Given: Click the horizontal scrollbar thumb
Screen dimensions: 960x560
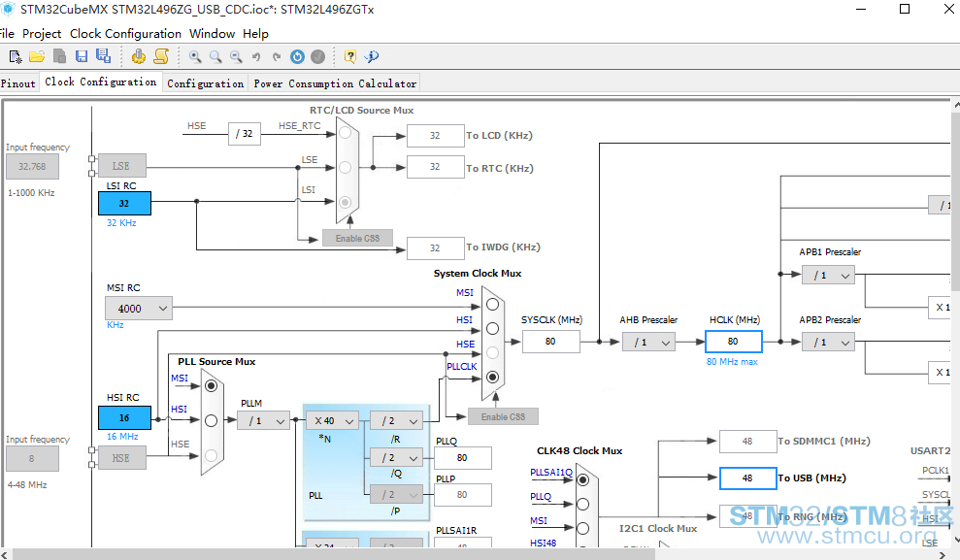Looking at the screenshot, I should 334,554.
